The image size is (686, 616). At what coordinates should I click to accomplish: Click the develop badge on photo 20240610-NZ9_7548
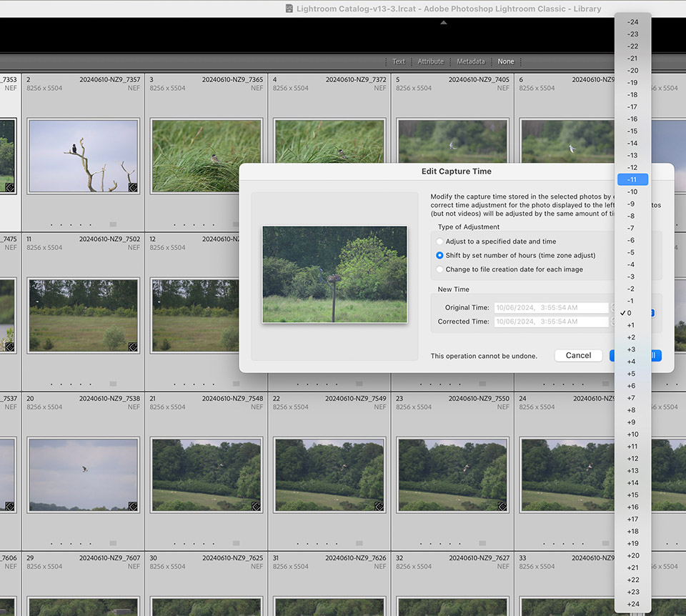point(256,506)
